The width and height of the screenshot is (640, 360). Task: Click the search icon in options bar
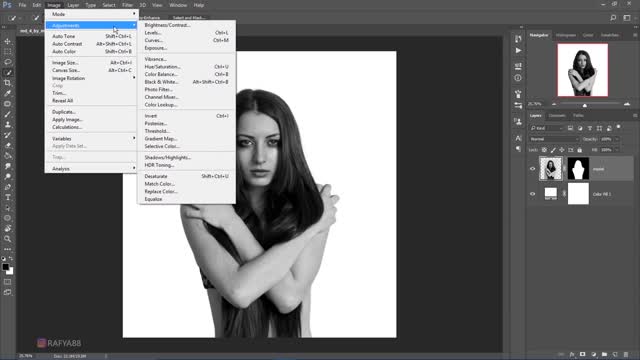coord(613,18)
